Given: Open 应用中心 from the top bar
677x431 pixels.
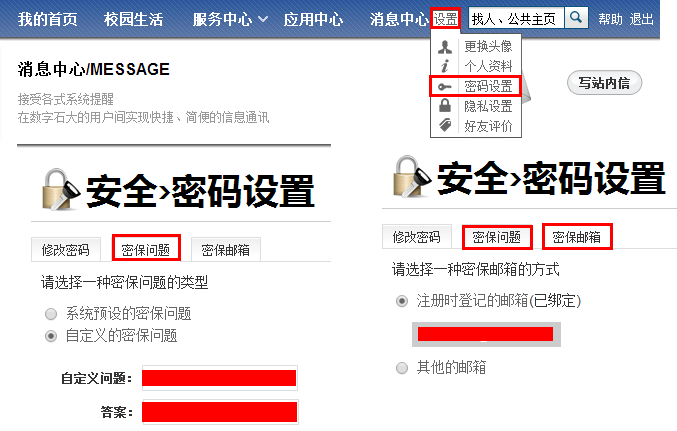Looking at the screenshot, I should coord(313,19).
